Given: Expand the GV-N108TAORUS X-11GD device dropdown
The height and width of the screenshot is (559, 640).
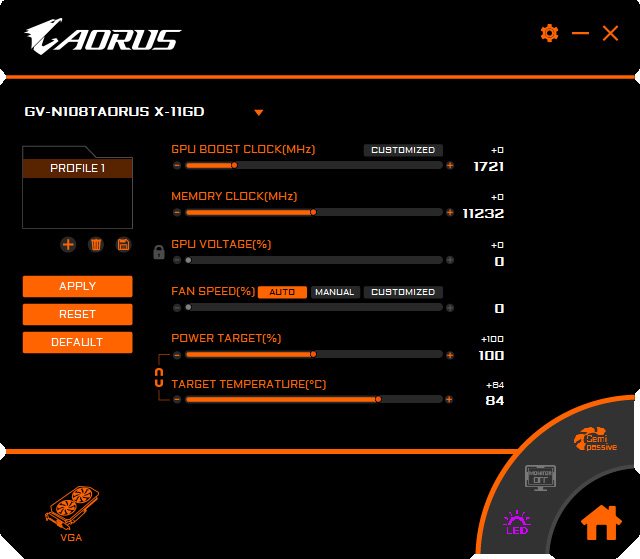Looking at the screenshot, I should coord(258,113).
